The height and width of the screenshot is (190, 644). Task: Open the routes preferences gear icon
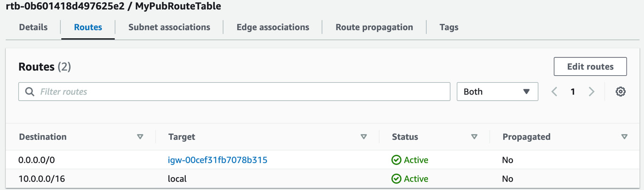point(620,92)
